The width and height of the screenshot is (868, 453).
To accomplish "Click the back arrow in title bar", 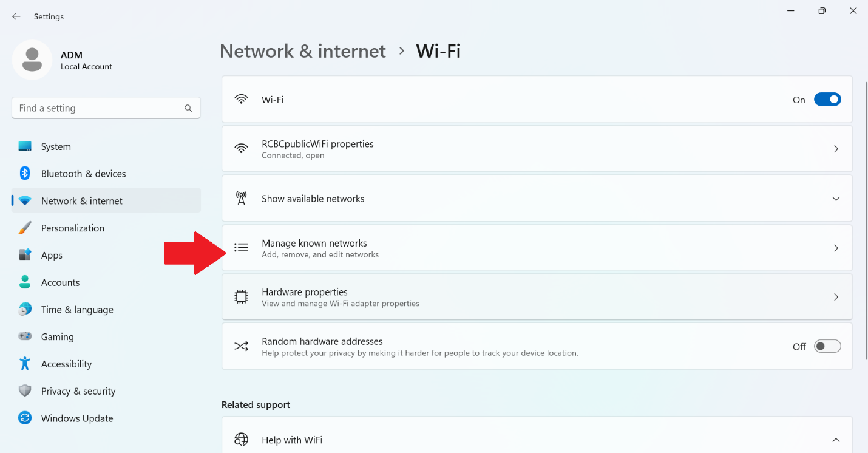I will coord(16,16).
